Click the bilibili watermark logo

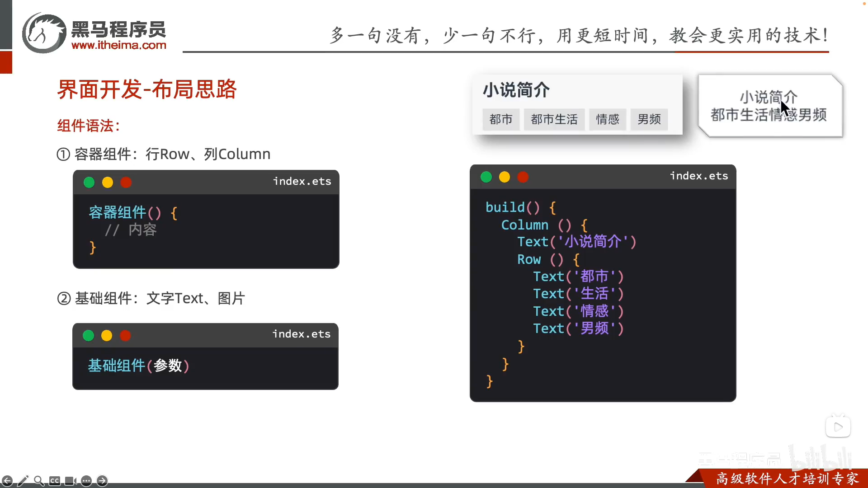tap(821, 458)
